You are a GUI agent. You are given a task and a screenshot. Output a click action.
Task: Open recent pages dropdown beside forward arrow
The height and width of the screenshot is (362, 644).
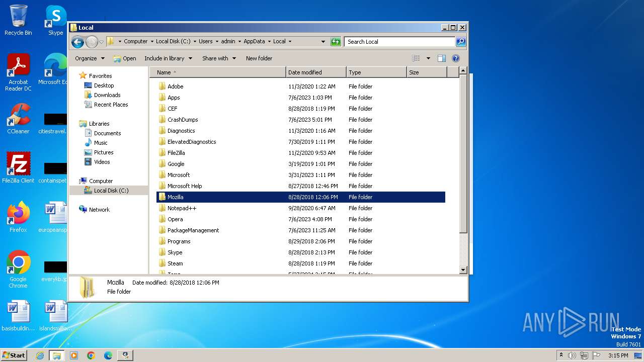point(101,42)
